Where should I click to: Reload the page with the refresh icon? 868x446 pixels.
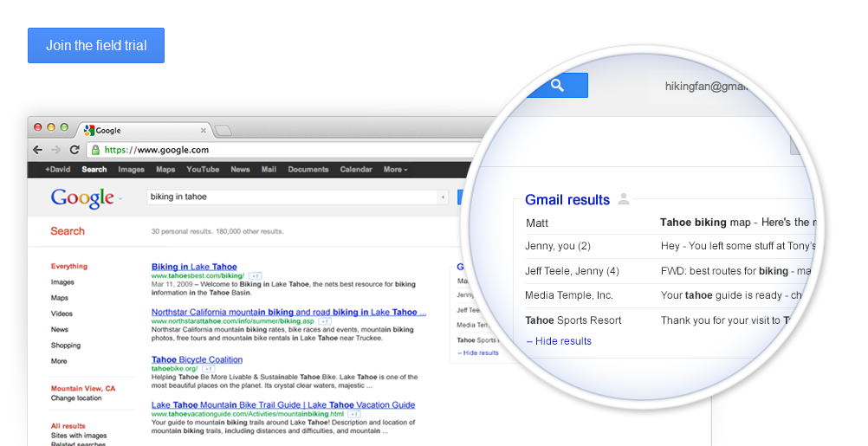click(x=74, y=150)
